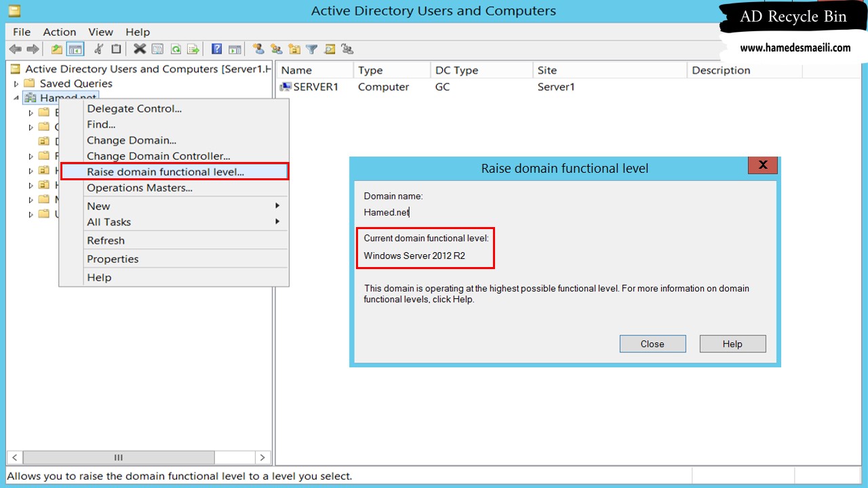
Task: Create a new group with the toolbar icon
Action: [x=276, y=49]
